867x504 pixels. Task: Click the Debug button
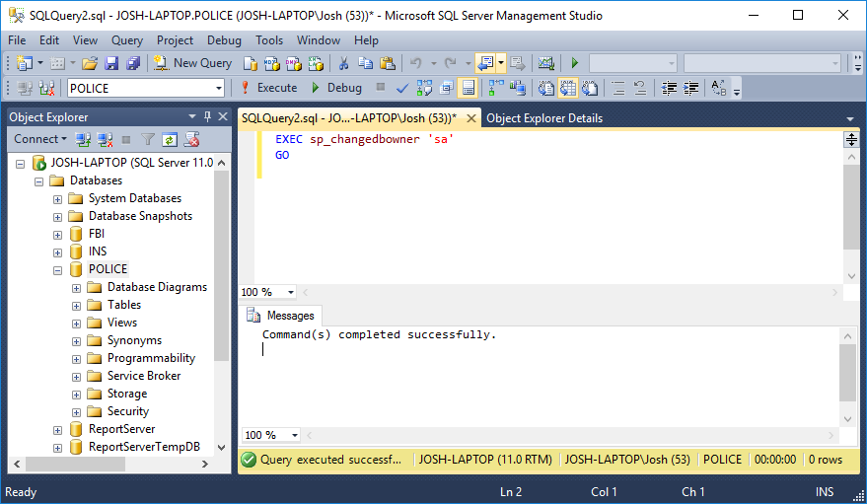(336, 88)
